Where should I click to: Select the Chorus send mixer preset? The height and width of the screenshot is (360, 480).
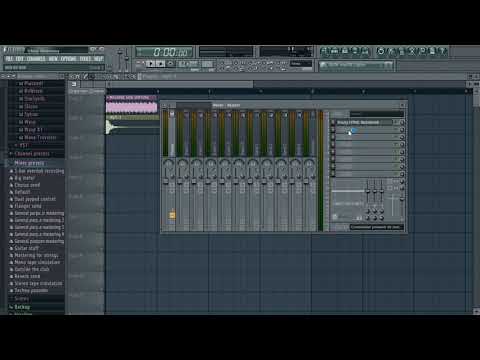point(27,185)
